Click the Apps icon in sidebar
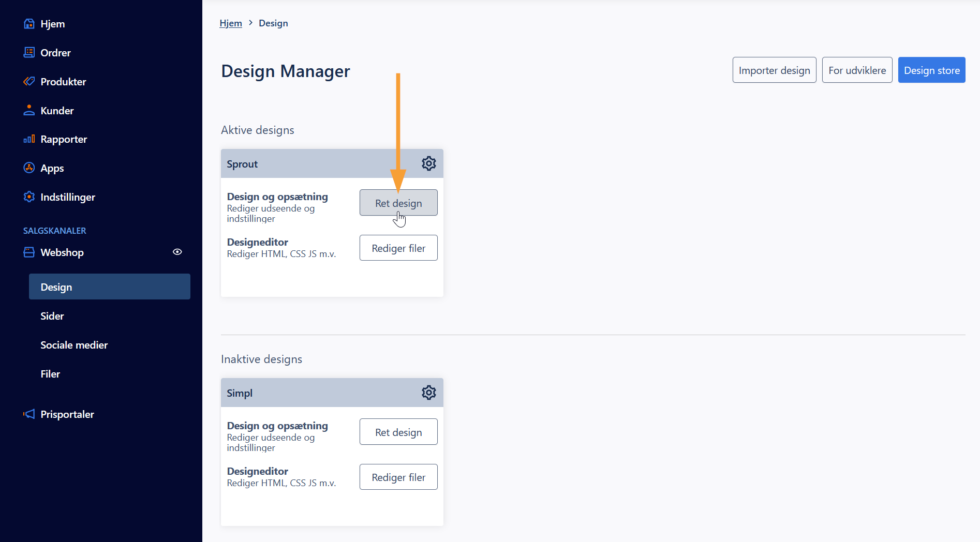This screenshot has width=980, height=542. tap(29, 168)
